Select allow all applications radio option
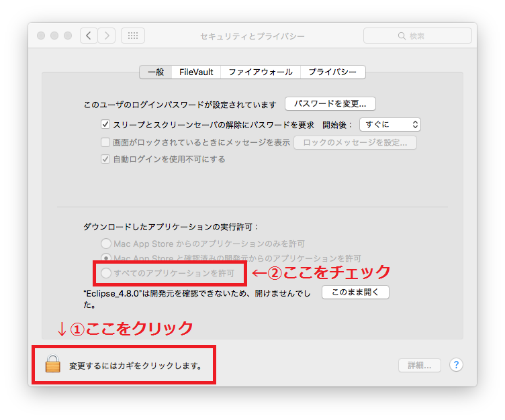 tap(105, 273)
